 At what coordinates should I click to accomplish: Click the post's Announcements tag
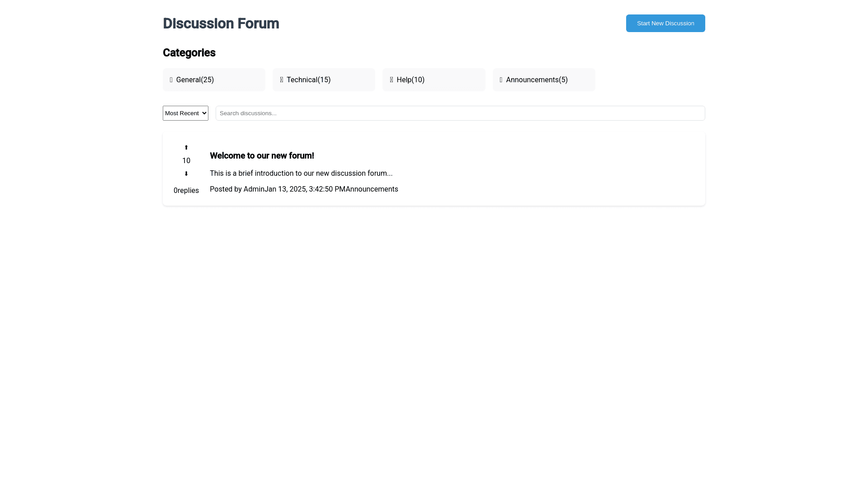372,189
